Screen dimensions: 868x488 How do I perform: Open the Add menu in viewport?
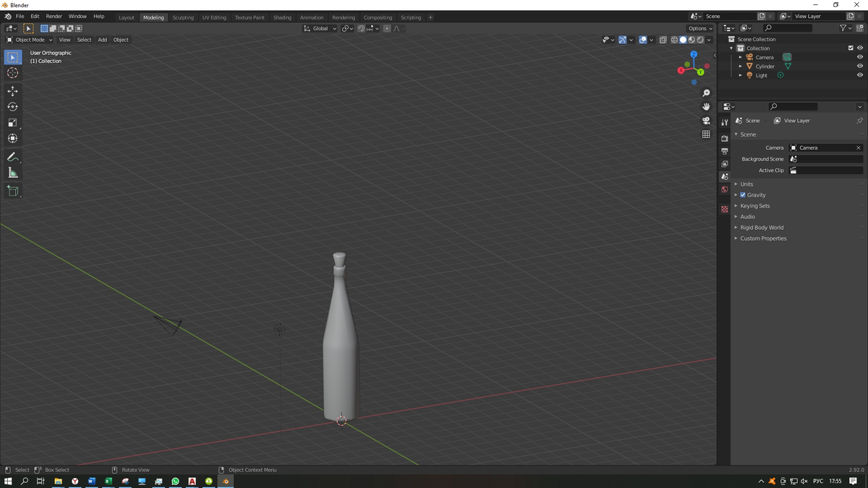pos(102,40)
